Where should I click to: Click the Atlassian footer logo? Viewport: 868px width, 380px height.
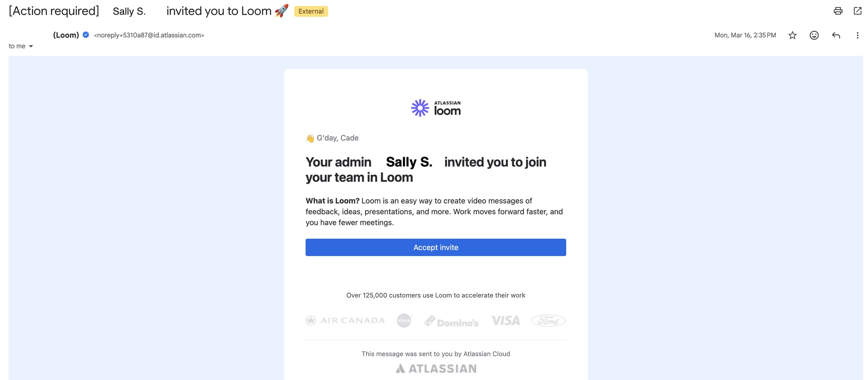click(x=436, y=369)
